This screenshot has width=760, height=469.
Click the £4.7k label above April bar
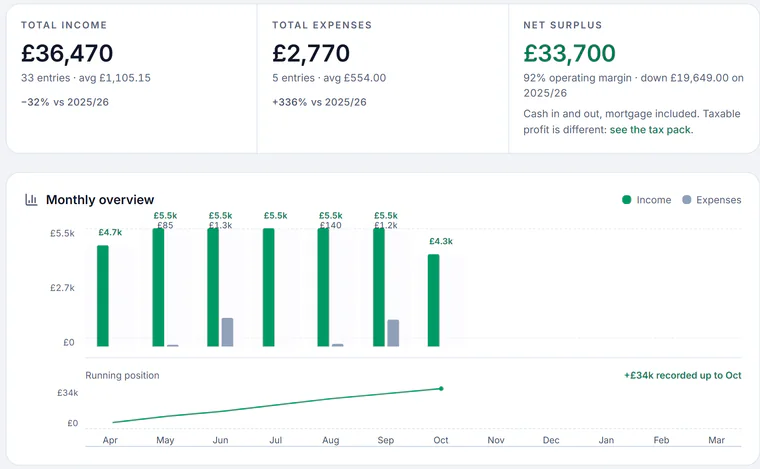(x=110, y=233)
